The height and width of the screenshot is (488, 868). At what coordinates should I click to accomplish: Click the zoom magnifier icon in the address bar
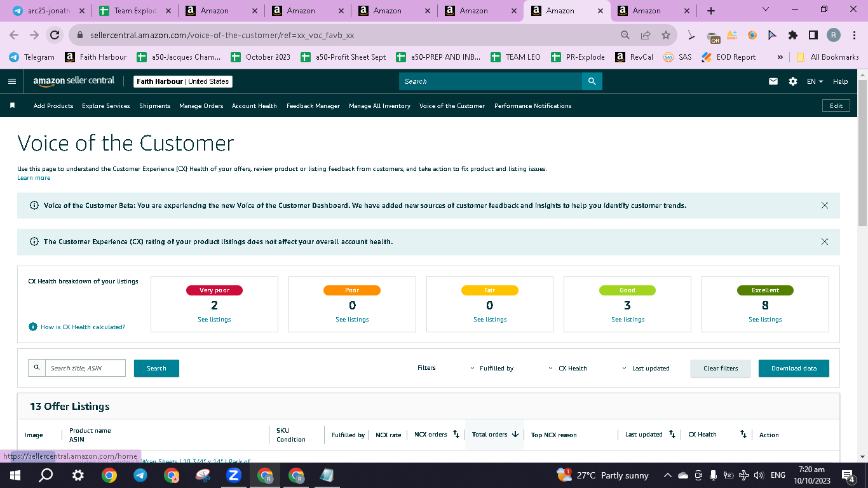point(625,36)
